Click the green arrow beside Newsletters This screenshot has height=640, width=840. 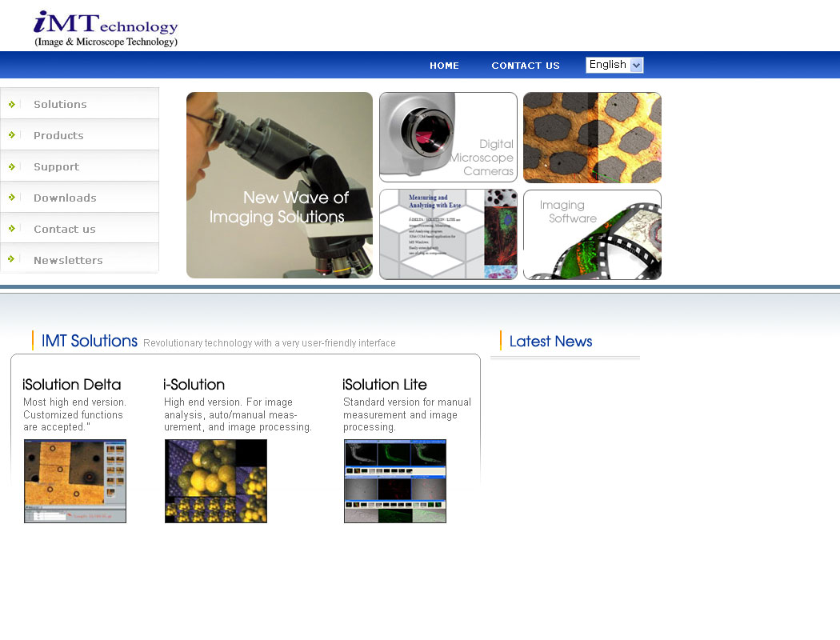click(x=11, y=259)
